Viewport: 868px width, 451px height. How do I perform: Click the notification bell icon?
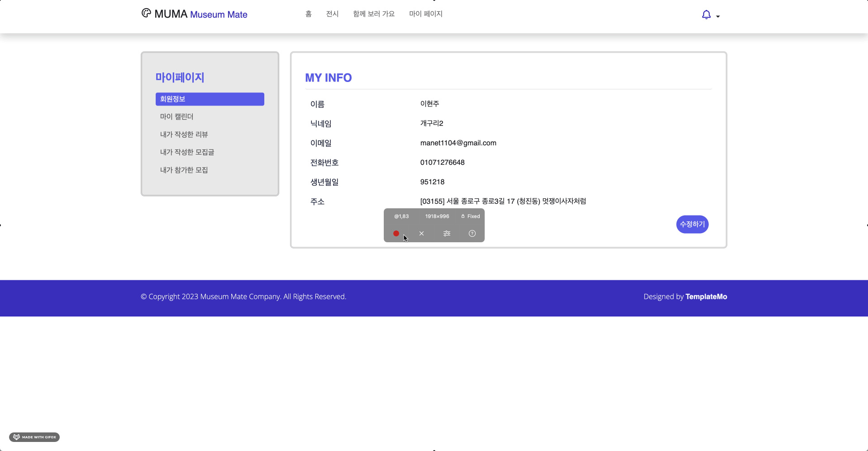click(x=706, y=15)
